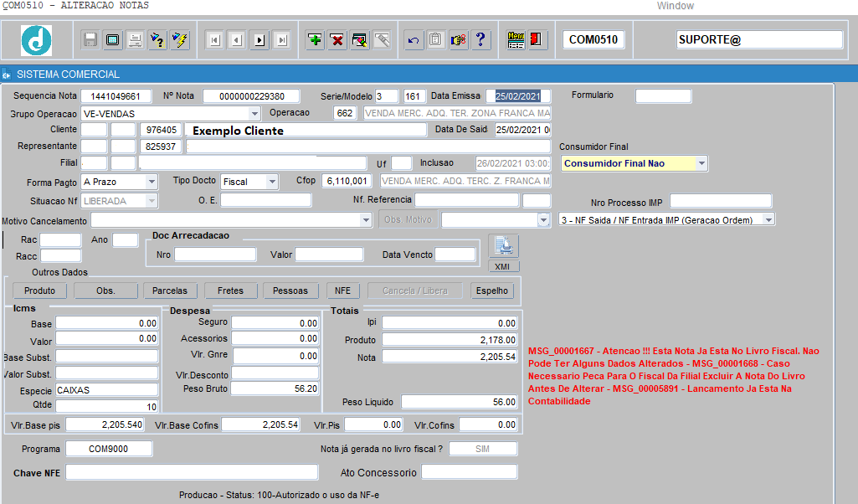
Task: Click the circular d application logo
Action: (x=37, y=40)
